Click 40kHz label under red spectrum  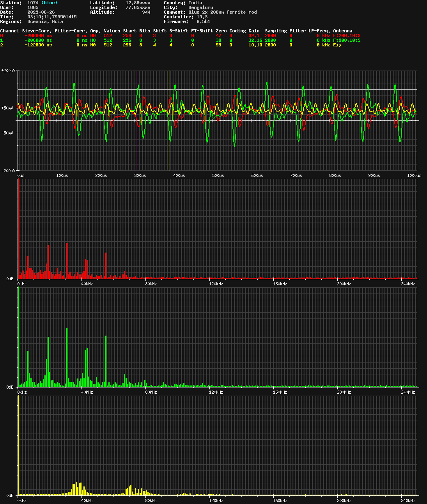point(87,284)
